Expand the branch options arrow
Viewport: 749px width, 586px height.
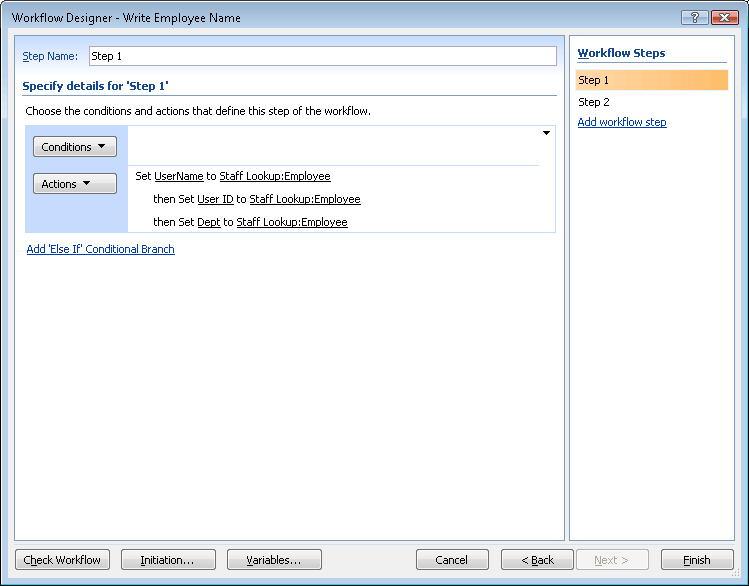pyautogui.click(x=546, y=133)
